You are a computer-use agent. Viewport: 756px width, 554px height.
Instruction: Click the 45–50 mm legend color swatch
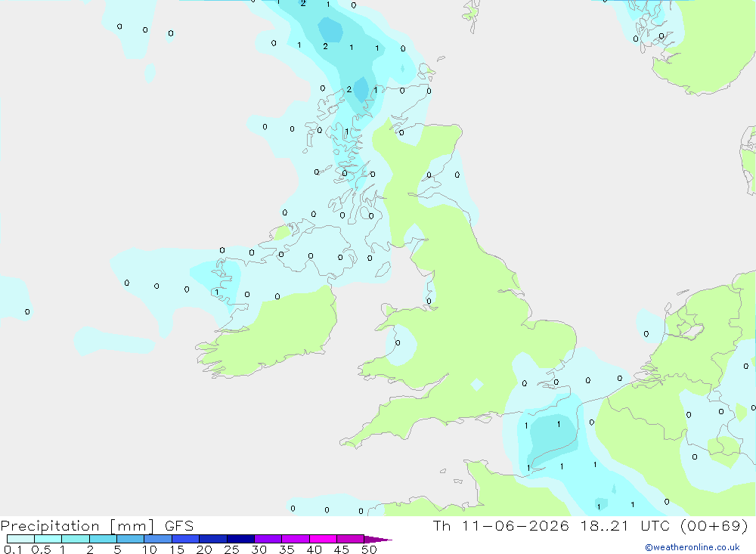pyautogui.click(x=351, y=539)
